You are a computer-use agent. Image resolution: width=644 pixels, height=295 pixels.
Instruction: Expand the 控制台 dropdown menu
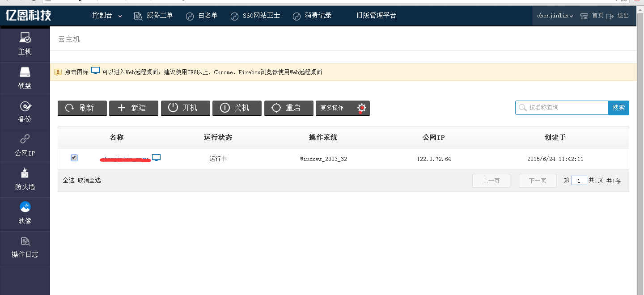[107, 16]
